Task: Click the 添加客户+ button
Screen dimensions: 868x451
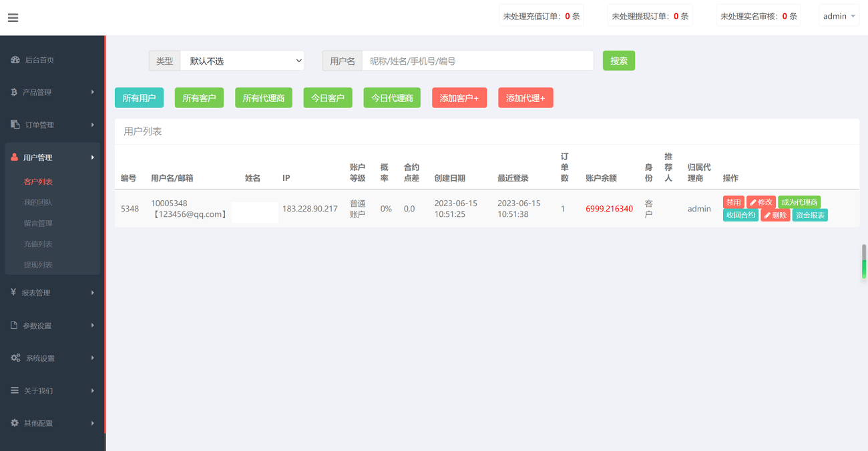Action: (459, 98)
